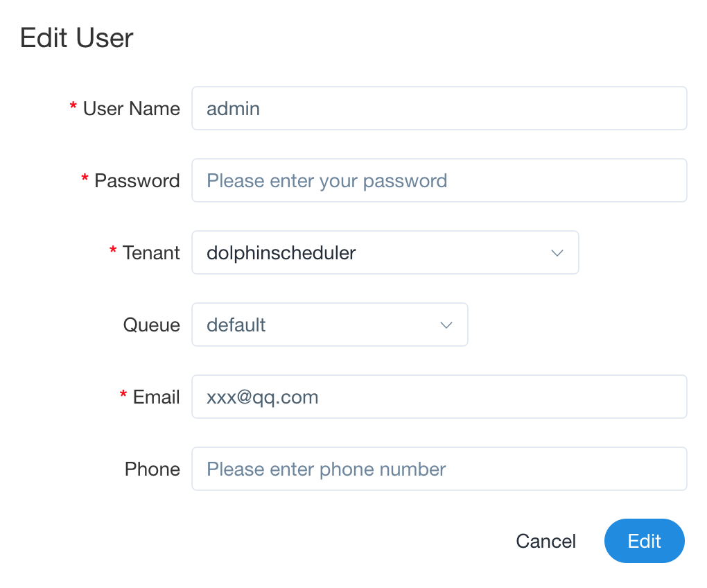
Task: Click the red asterisk beside Email
Action: point(123,396)
